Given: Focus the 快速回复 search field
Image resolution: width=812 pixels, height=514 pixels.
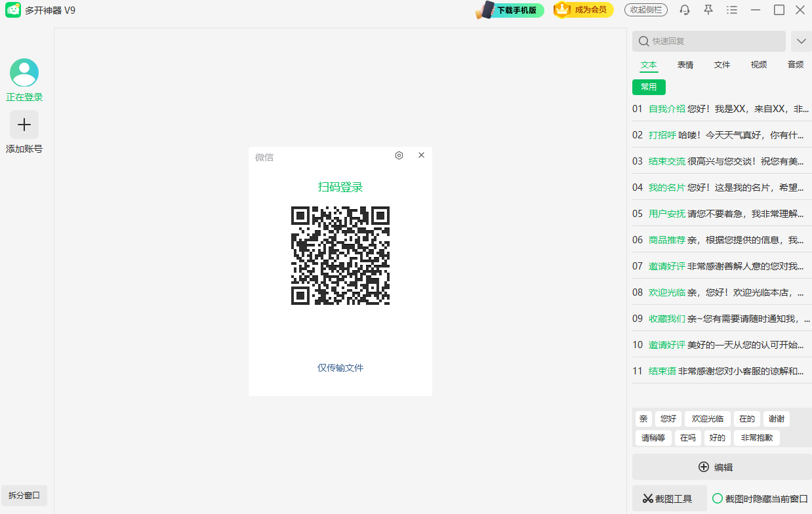Looking at the screenshot, I should (x=709, y=41).
